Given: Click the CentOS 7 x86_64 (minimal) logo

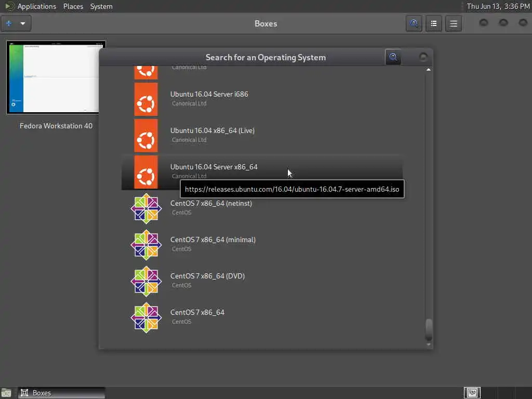Looking at the screenshot, I should click(146, 245).
